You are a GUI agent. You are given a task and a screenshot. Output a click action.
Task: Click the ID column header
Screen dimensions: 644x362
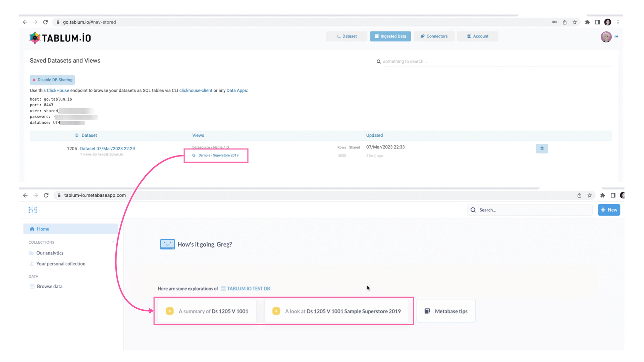click(76, 135)
